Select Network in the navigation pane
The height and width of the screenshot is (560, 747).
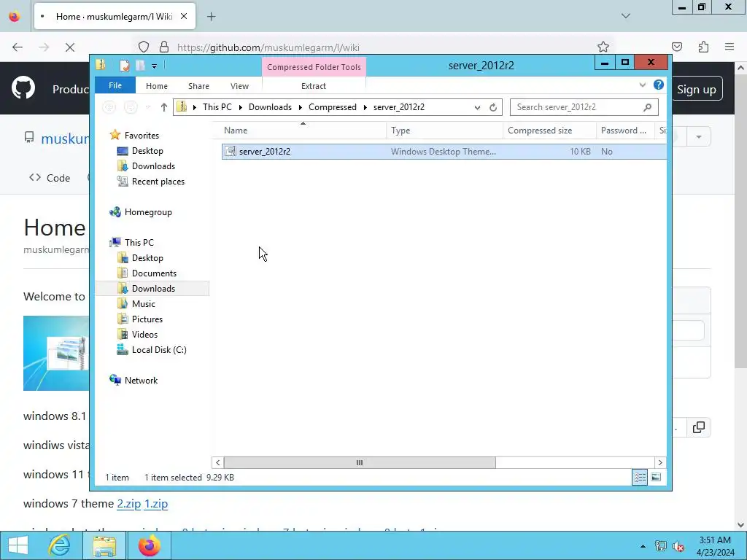(x=141, y=381)
